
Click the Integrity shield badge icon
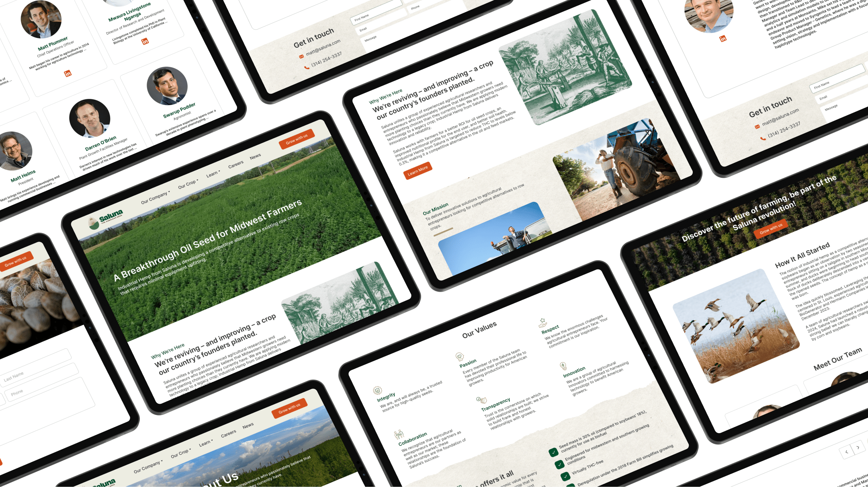click(x=377, y=390)
